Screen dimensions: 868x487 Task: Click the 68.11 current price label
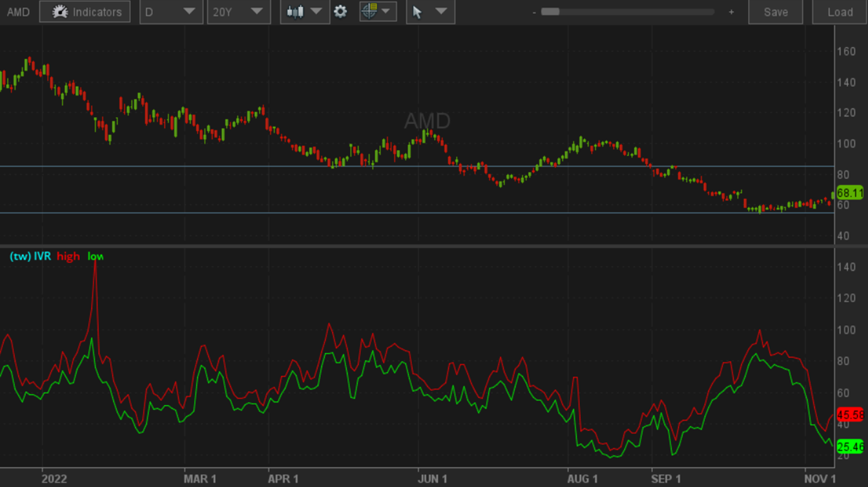850,192
